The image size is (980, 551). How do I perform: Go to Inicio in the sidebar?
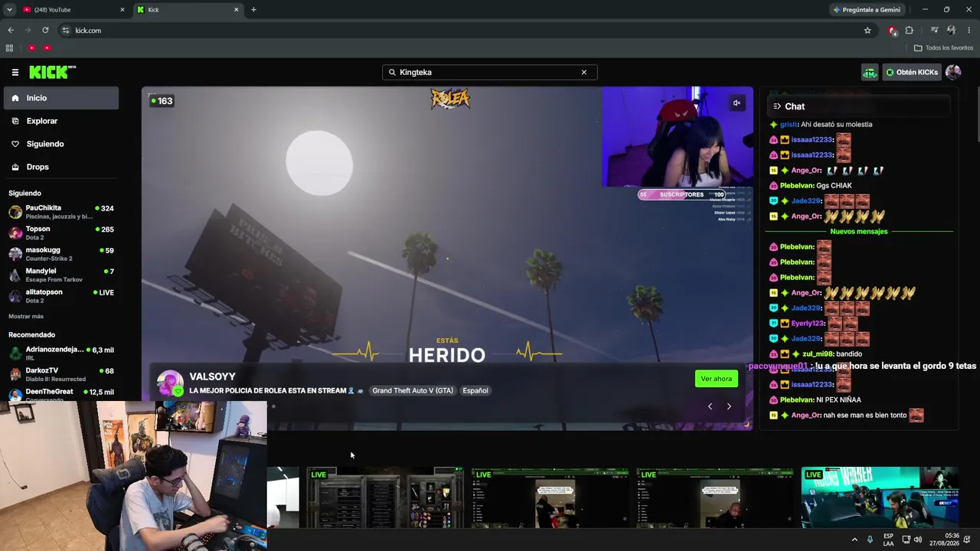[61, 98]
